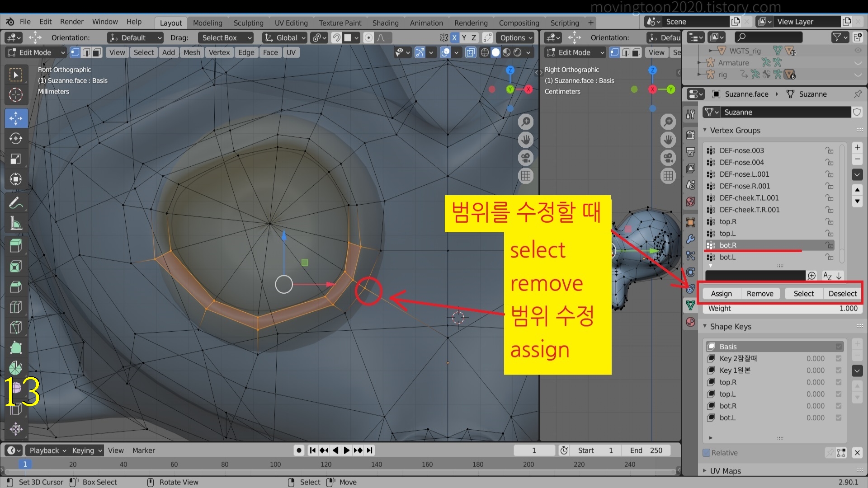Activate the Loop Cut tool
Screen dimensions: 868x488
click(x=16, y=307)
